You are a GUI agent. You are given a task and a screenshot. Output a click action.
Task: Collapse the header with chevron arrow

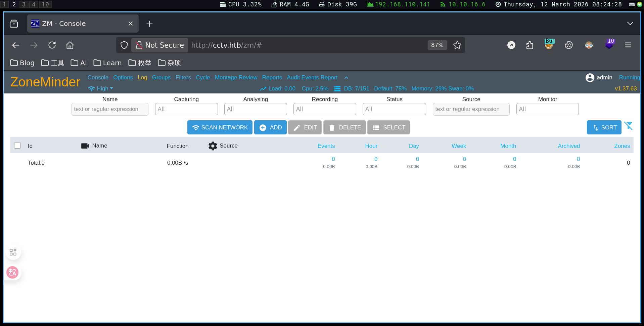(346, 78)
